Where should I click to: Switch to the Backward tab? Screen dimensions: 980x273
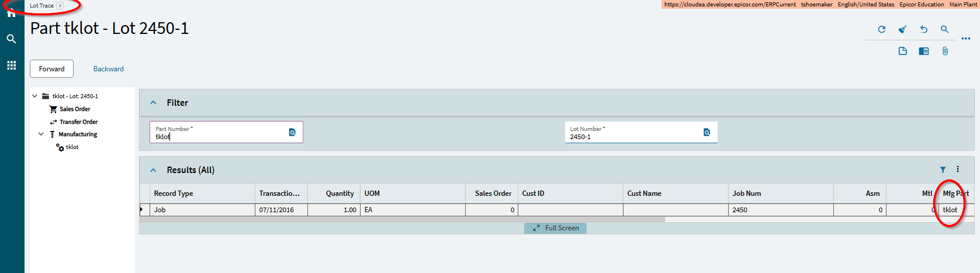point(108,69)
